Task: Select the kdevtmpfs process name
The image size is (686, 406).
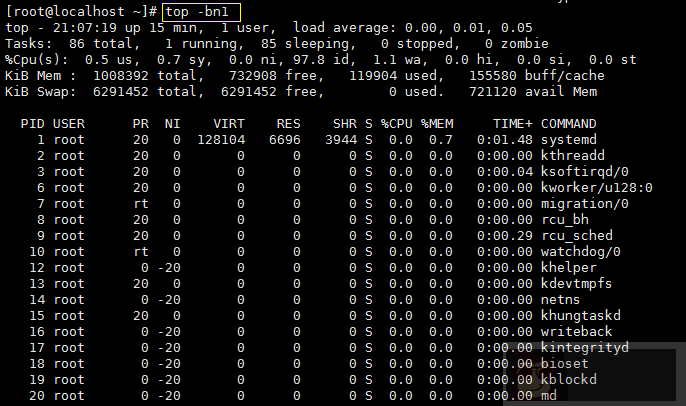Action: 576,283
